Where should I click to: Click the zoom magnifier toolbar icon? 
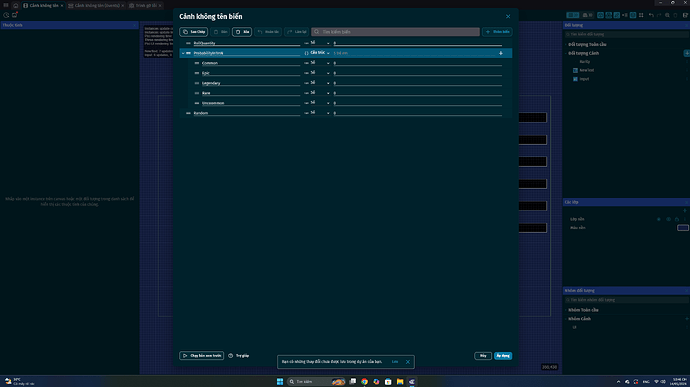click(x=668, y=15)
